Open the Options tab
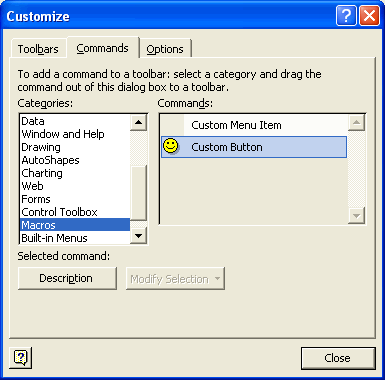 click(x=165, y=49)
